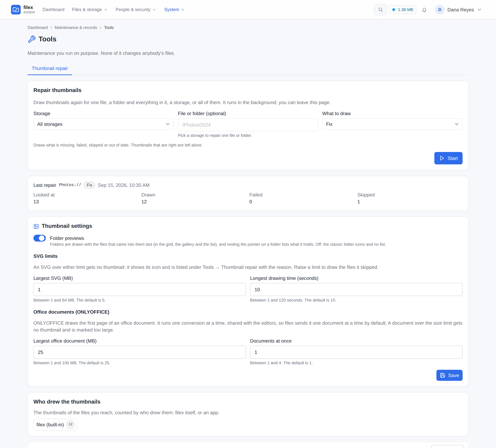Focus the File or folder path field
This screenshot has width=496, height=448.
point(248,125)
